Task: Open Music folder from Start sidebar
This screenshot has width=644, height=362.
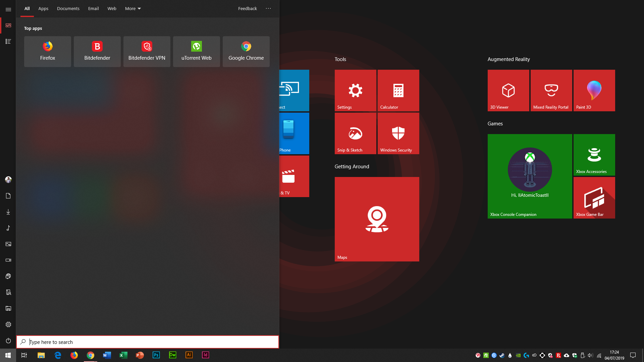Action: click(8, 228)
